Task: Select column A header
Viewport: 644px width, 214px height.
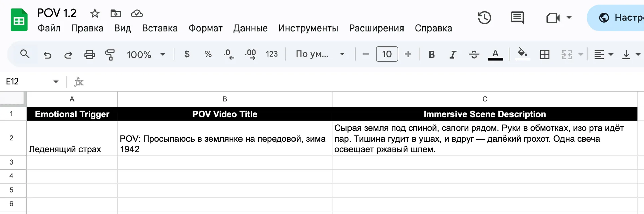Action: [x=72, y=99]
